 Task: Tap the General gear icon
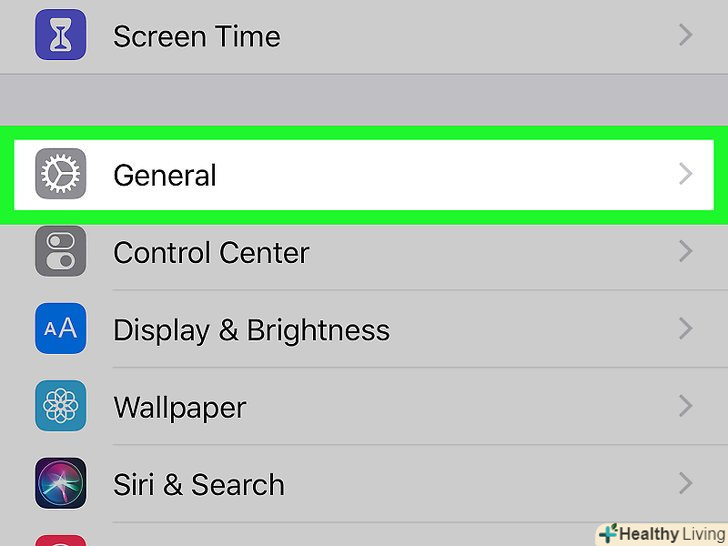[x=60, y=175]
